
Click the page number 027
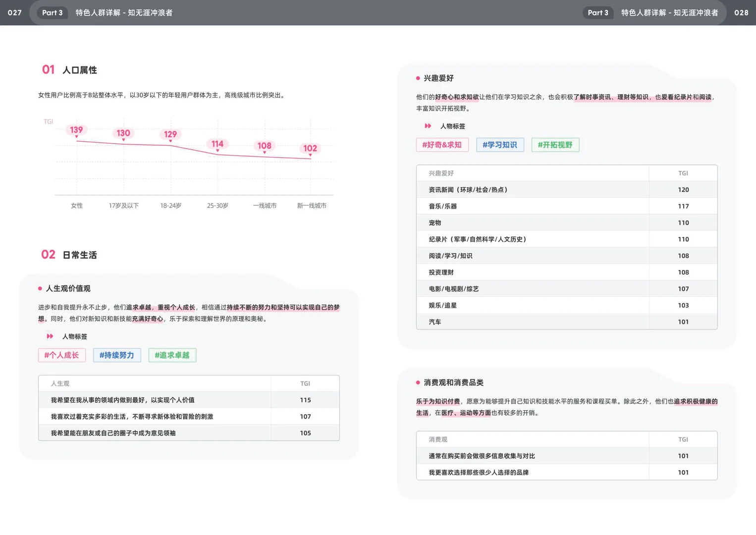(x=15, y=13)
